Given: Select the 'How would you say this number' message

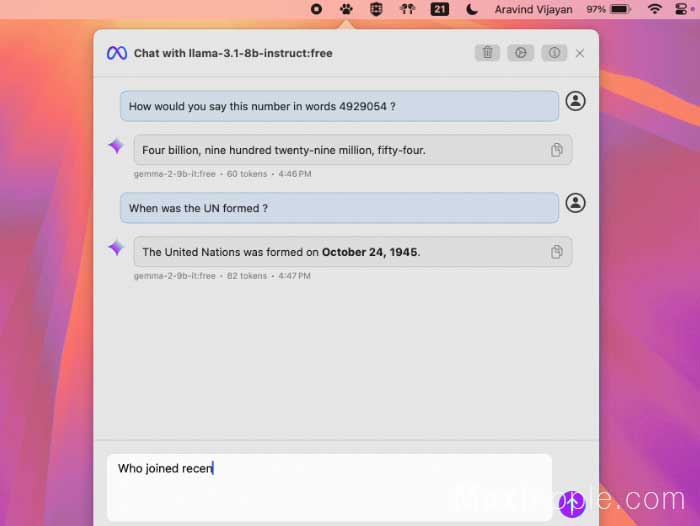Looking at the screenshot, I should (x=339, y=106).
